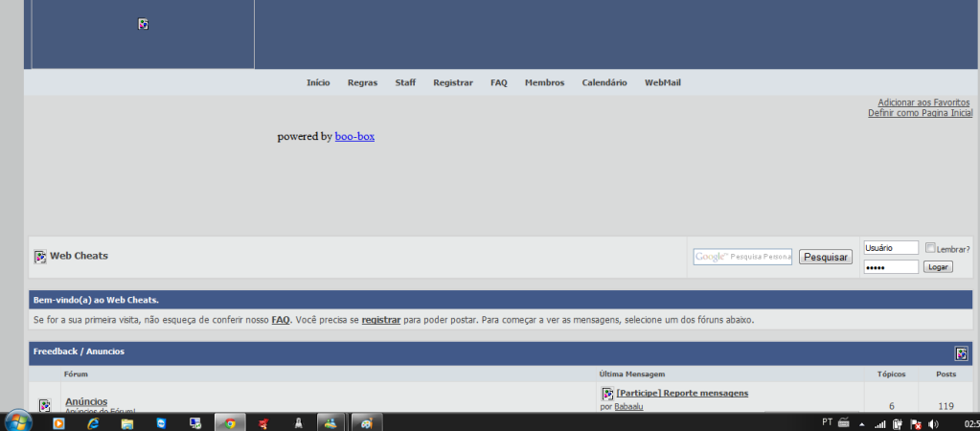Switch to Paint in taskbar
Screen dimensions: 980x431
coord(367,422)
